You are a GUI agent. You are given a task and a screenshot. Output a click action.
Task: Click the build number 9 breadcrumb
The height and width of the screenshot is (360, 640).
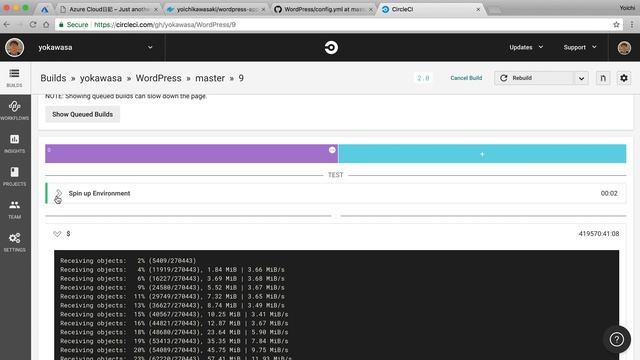[241, 78]
